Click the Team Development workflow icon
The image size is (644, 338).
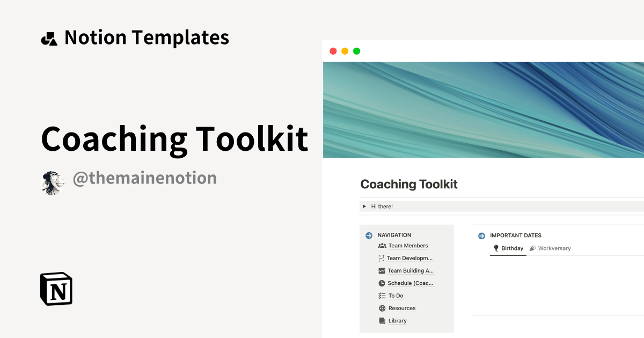click(382, 258)
